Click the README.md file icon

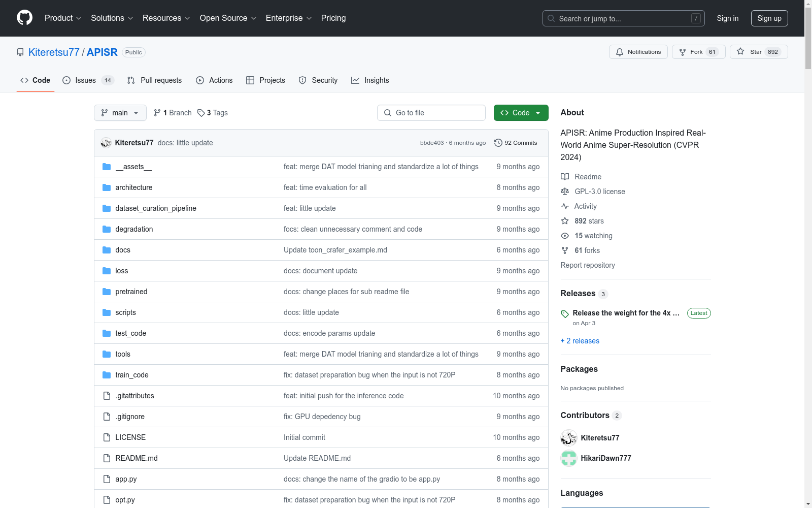pyautogui.click(x=107, y=458)
